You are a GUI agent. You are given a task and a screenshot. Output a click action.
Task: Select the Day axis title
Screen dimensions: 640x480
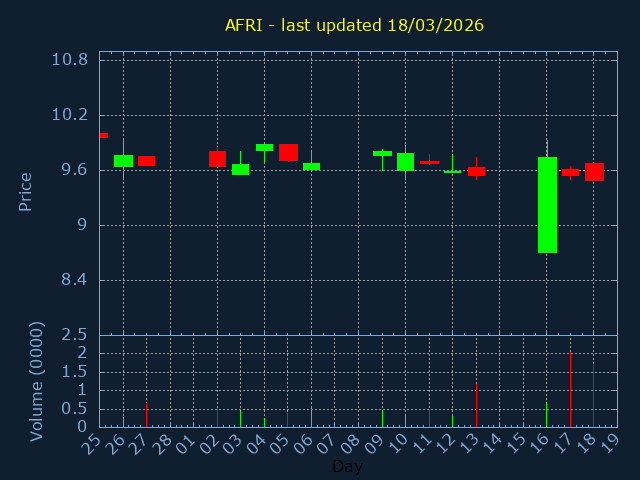348,466
